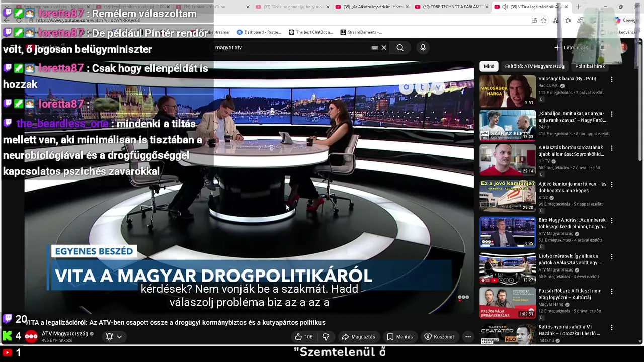The image size is (644, 362).
Task: Switch to 'Senki se gondolja' browser tab
Action: [x=292, y=7]
